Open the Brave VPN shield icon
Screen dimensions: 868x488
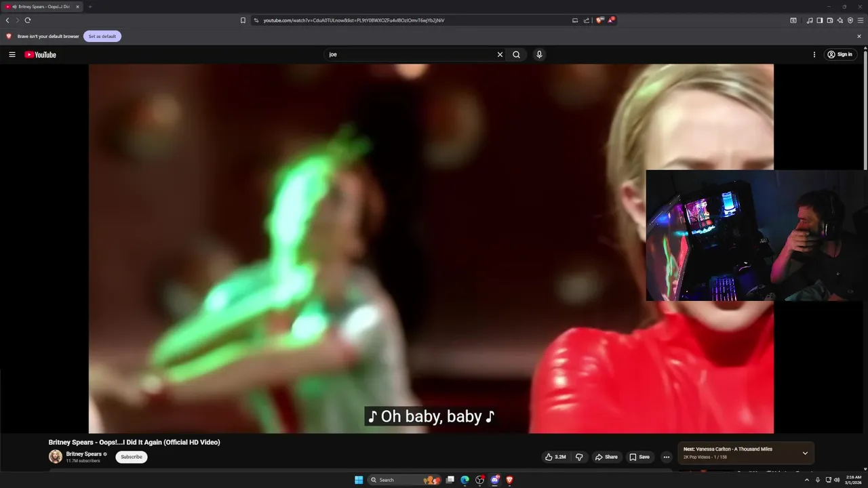pyautogui.click(x=850, y=20)
